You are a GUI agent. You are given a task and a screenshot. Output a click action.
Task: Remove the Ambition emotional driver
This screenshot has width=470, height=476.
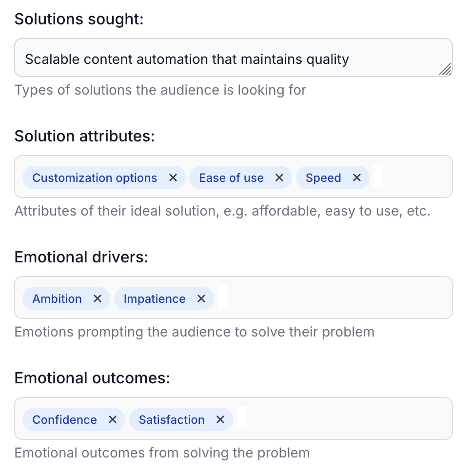point(98,298)
